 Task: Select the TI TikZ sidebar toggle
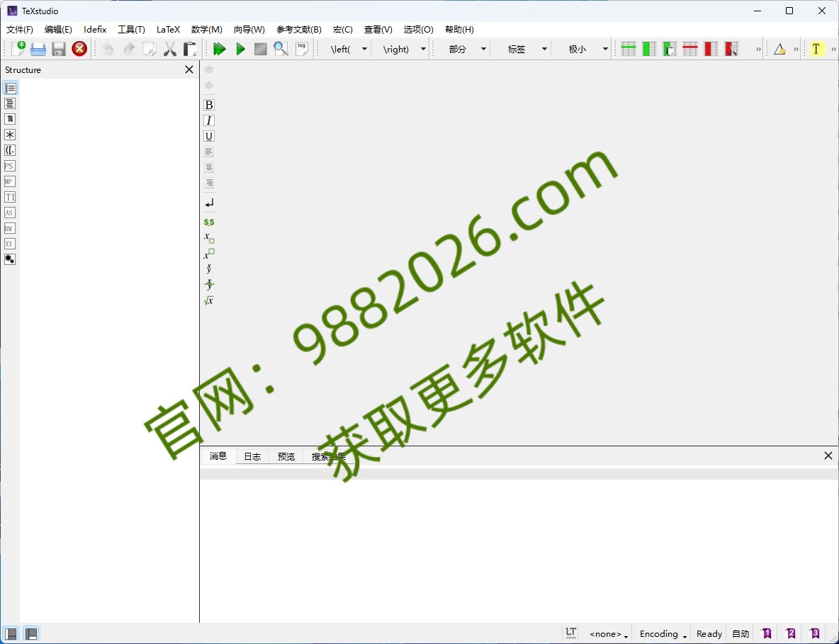point(10,197)
